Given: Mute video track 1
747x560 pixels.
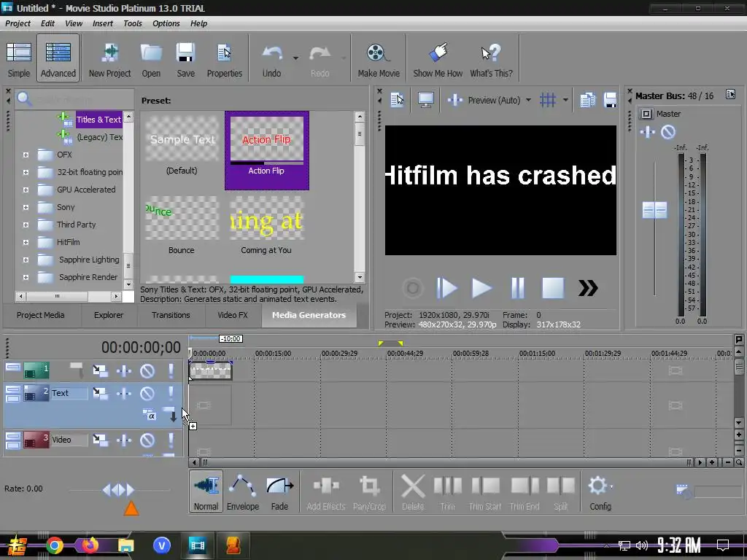Looking at the screenshot, I should coord(147,371).
